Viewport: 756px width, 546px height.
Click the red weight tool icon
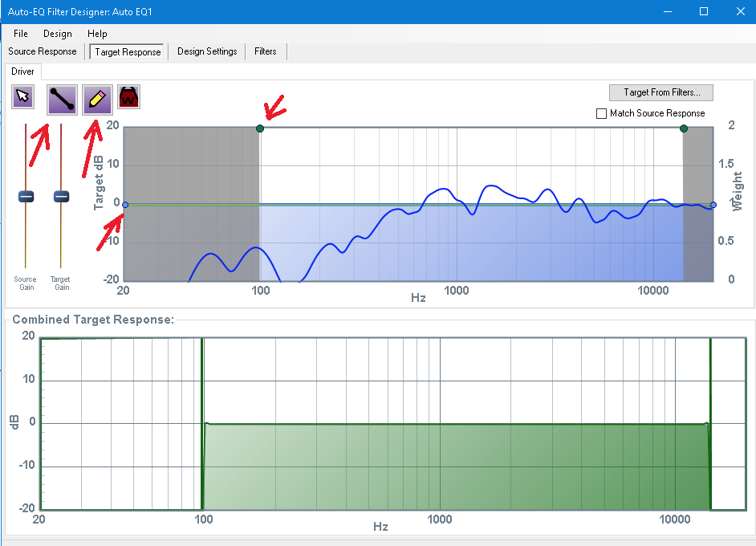click(x=128, y=97)
